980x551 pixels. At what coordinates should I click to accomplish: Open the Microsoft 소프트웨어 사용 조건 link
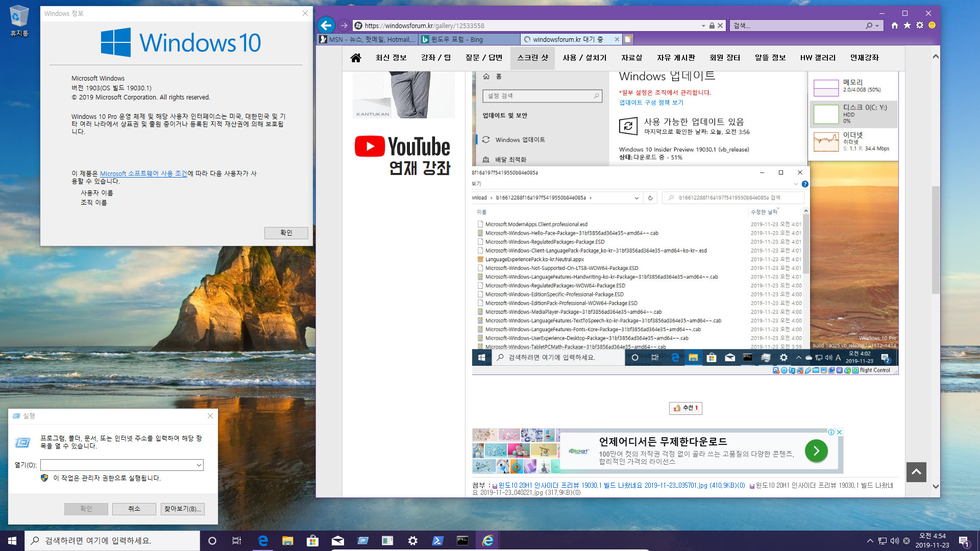[x=143, y=173]
